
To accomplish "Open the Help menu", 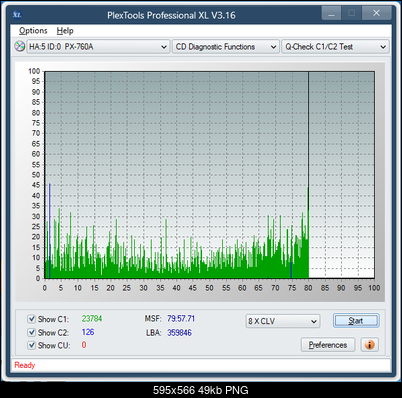I will (x=65, y=31).
